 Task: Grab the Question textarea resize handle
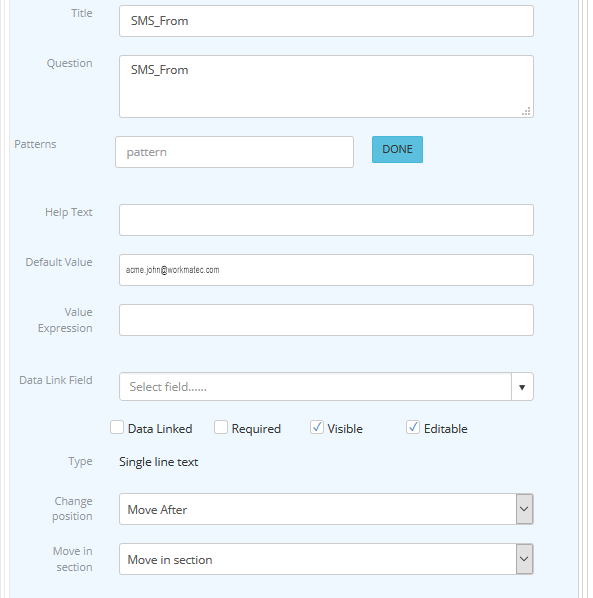(x=526, y=111)
